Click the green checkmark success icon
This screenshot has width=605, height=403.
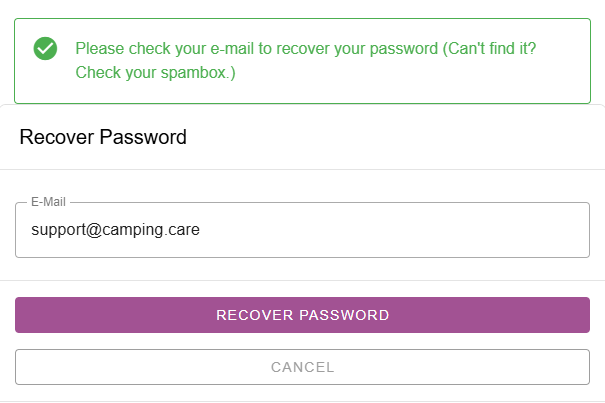point(45,48)
